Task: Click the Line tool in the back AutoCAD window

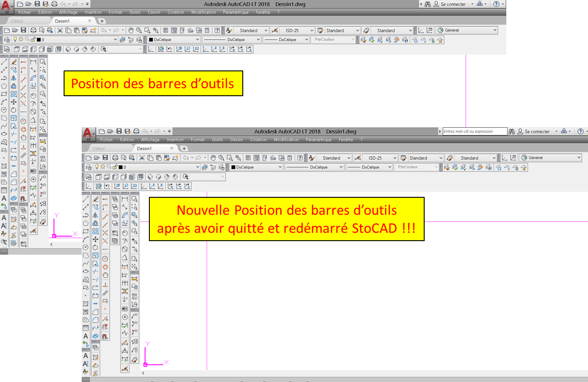Action: (4, 62)
